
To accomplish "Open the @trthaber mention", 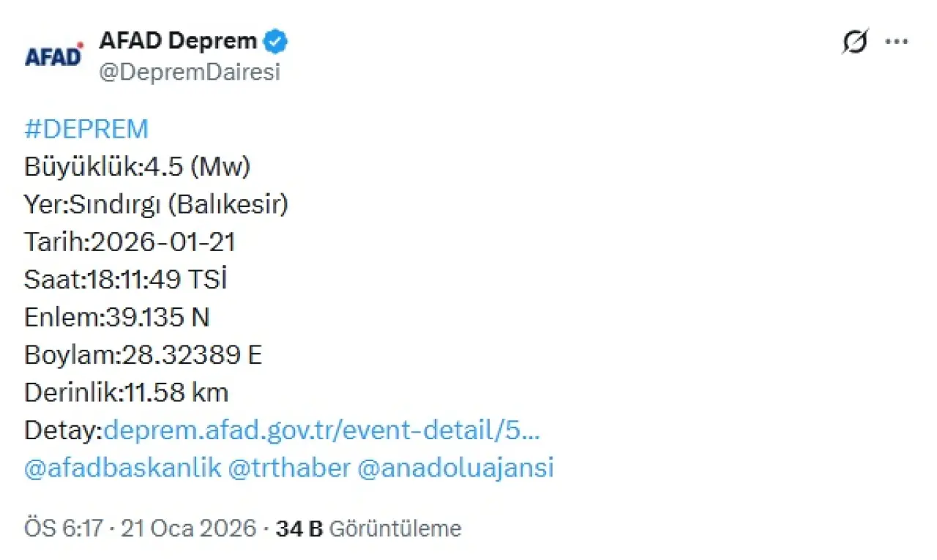I will pyautogui.click(x=290, y=468).
